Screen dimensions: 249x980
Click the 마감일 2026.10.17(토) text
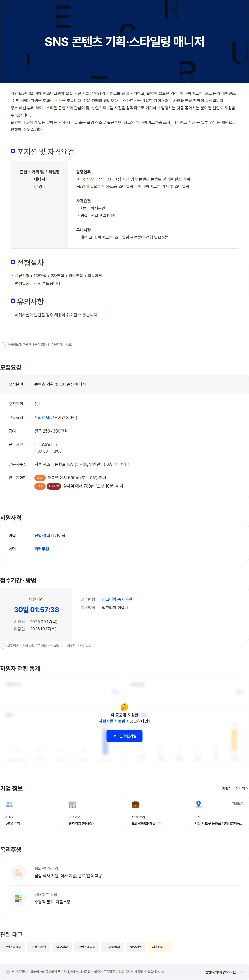[x=35, y=629]
